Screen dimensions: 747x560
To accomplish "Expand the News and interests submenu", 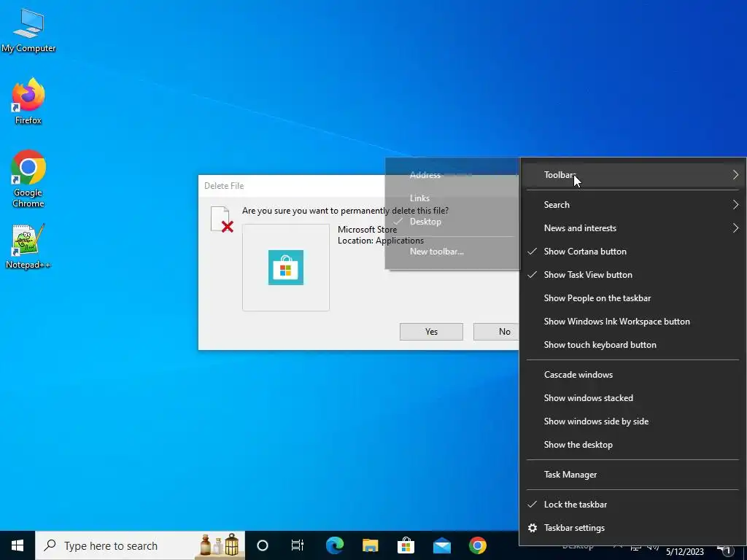I will (632, 228).
